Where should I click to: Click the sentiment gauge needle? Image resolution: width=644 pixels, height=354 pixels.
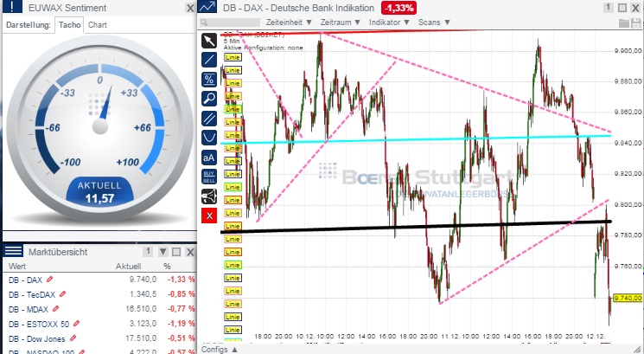(x=105, y=104)
